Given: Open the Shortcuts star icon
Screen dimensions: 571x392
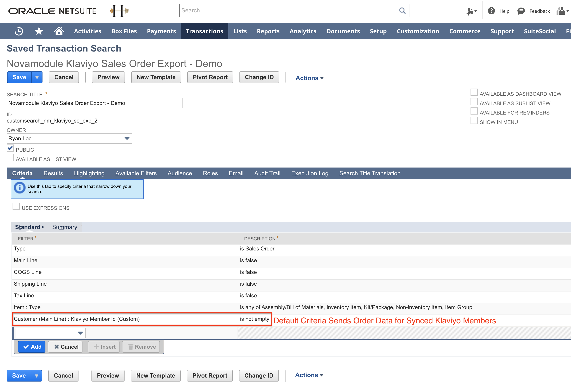Looking at the screenshot, I should 39,31.
